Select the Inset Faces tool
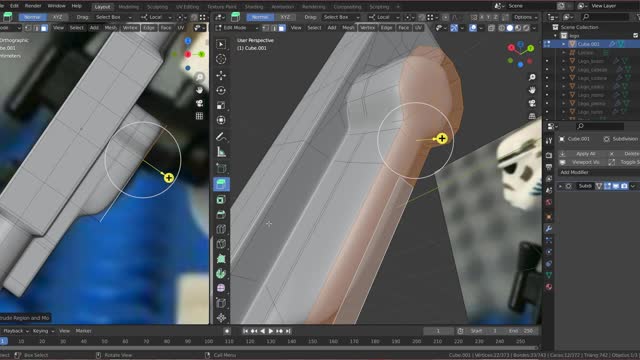This screenshot has height=360, width=640. 221,200
